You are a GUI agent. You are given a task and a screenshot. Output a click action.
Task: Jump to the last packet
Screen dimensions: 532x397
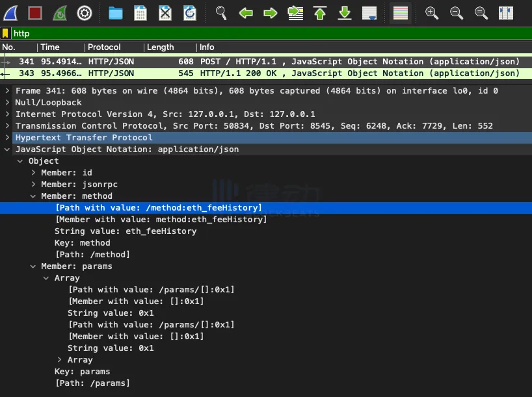pos(345,12)
